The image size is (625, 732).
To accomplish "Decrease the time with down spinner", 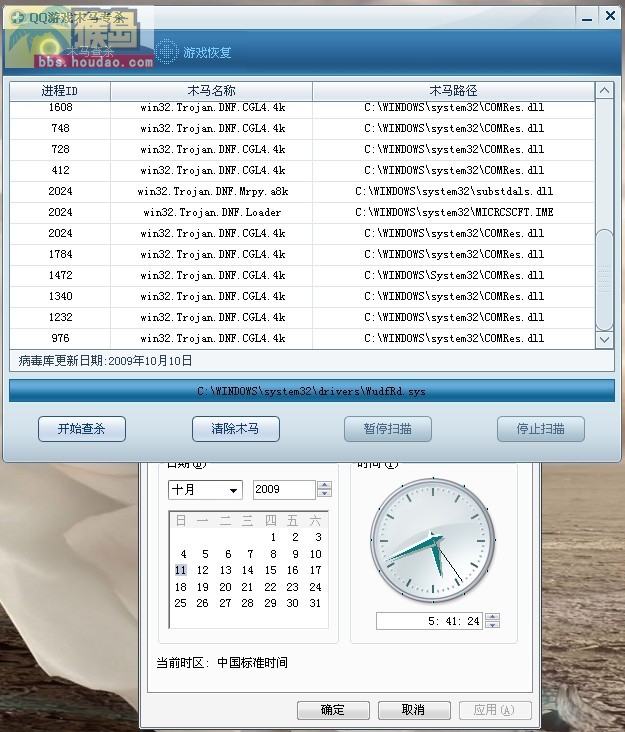I will (492, 625).
